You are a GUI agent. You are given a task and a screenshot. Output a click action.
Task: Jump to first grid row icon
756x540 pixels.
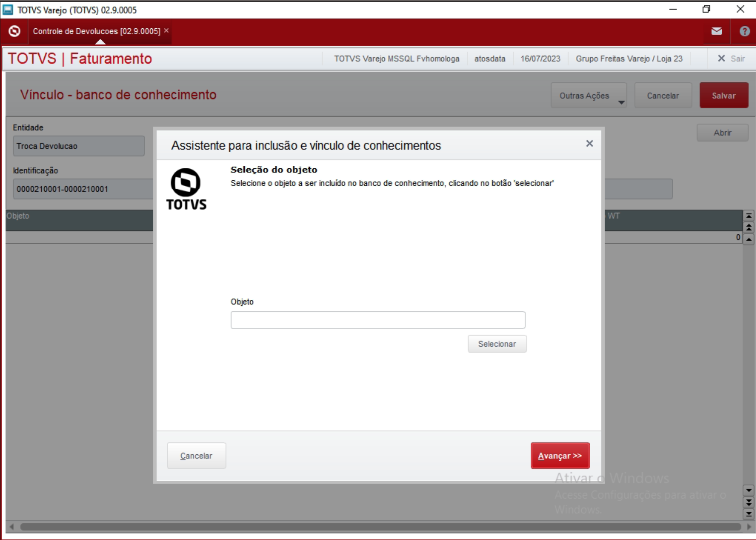click(749, 216)
